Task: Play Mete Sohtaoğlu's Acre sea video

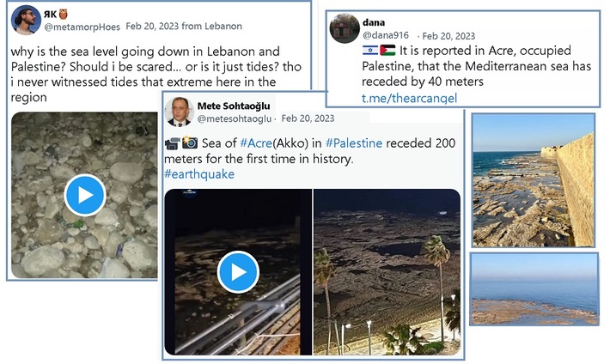Action: [x=238, y=273]
